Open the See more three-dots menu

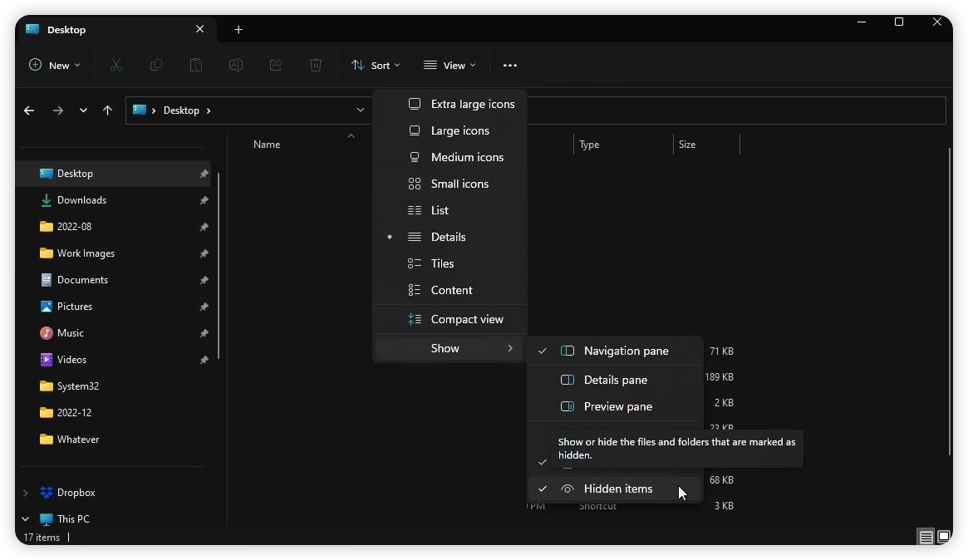click(x=510, y=66)
